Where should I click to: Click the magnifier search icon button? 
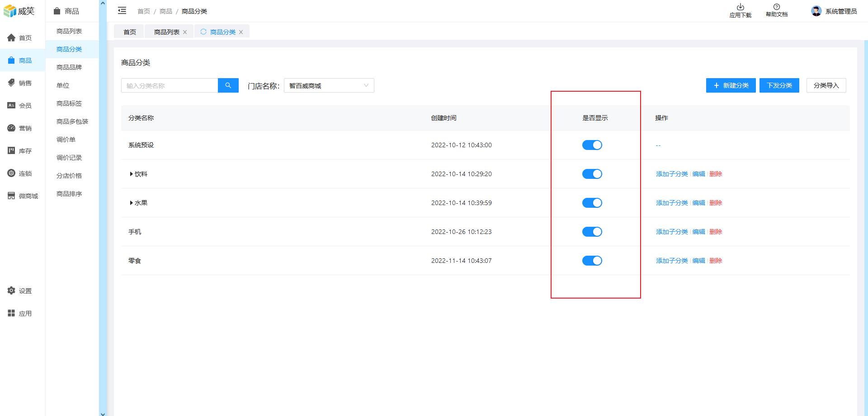tap(228, 85)
